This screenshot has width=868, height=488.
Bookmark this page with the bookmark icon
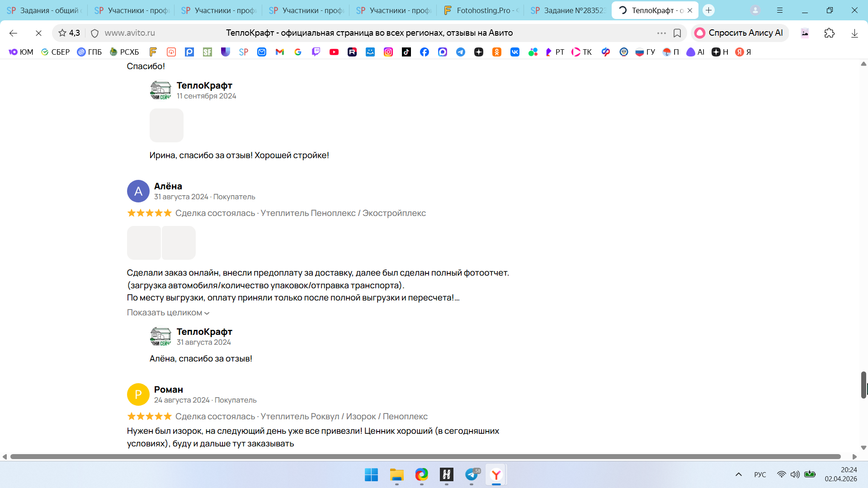(x=677, y=33)
